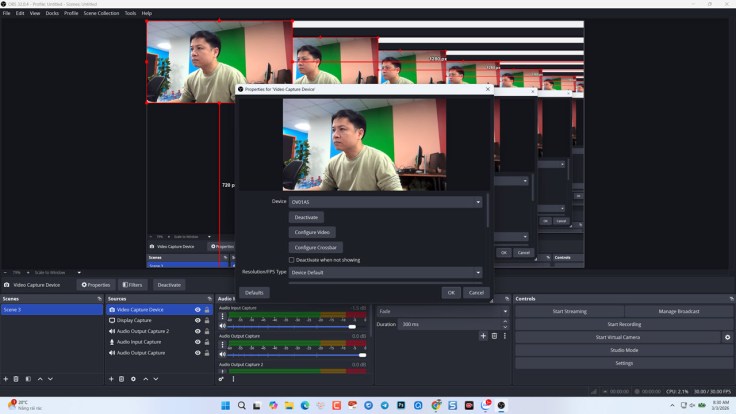Open View menu
This screenshot has height=414, width=736.
pos(35,13)
